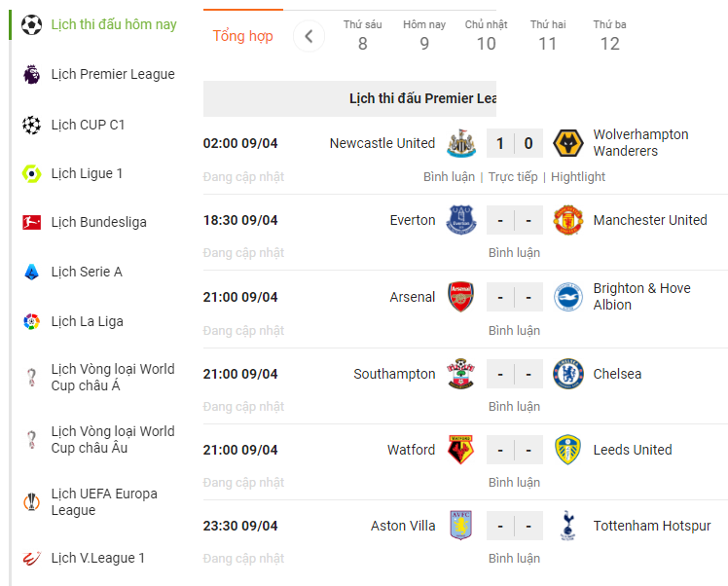Open Lịch V.League 1 schedule
Image resolution: width=728 pixels, height=586 pixels.
[98, 558]
